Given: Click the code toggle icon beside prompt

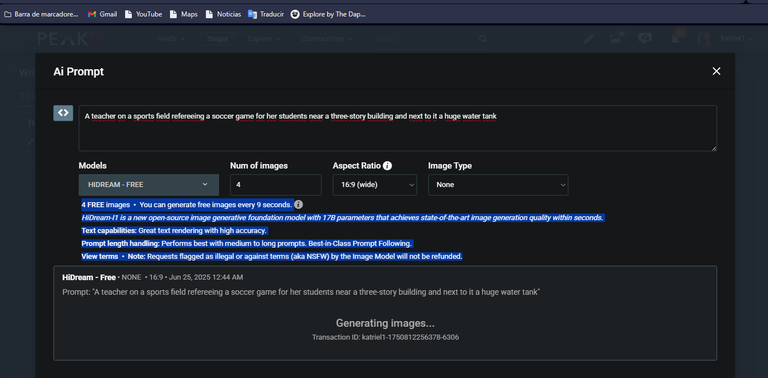Looking at the screenshot, I should coord(63,113).
